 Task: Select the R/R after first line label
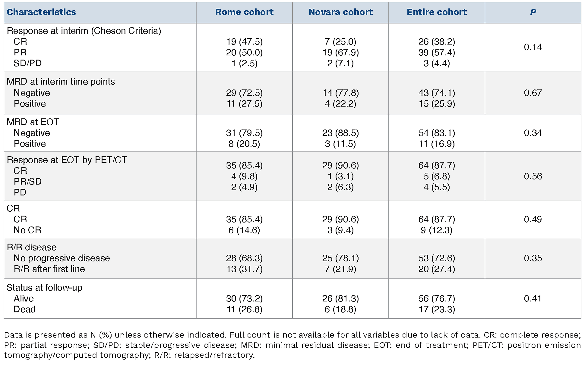coord(49,269)
